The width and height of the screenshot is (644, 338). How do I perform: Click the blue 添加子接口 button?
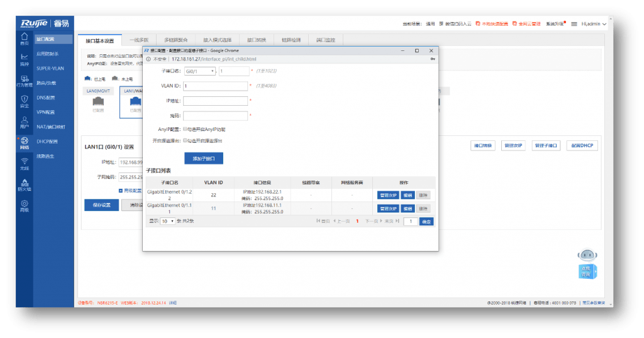203,159
